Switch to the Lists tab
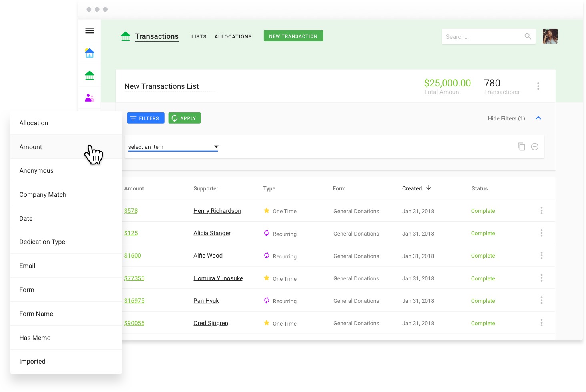Image resolution: width=586 pixels, height=392 pixels. (199, 36)
